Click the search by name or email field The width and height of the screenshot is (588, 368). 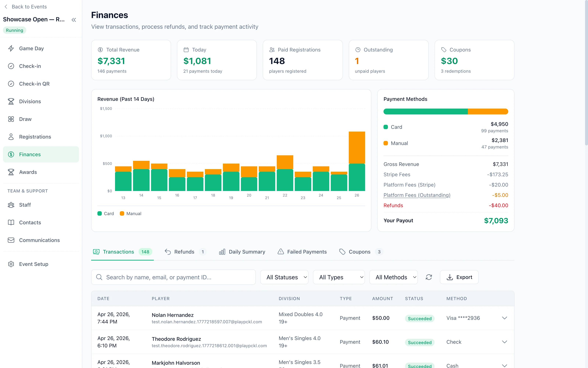click(x=173, y=277)
